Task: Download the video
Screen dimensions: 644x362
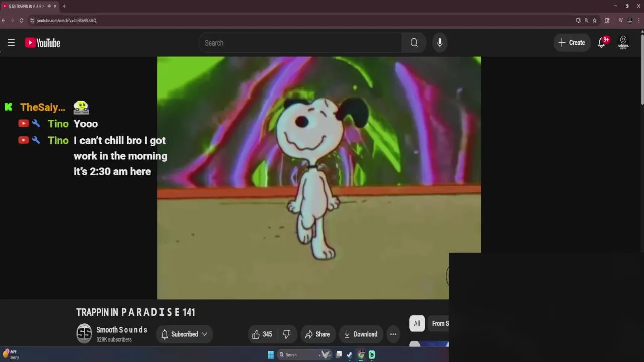Action: click(360, 334)
